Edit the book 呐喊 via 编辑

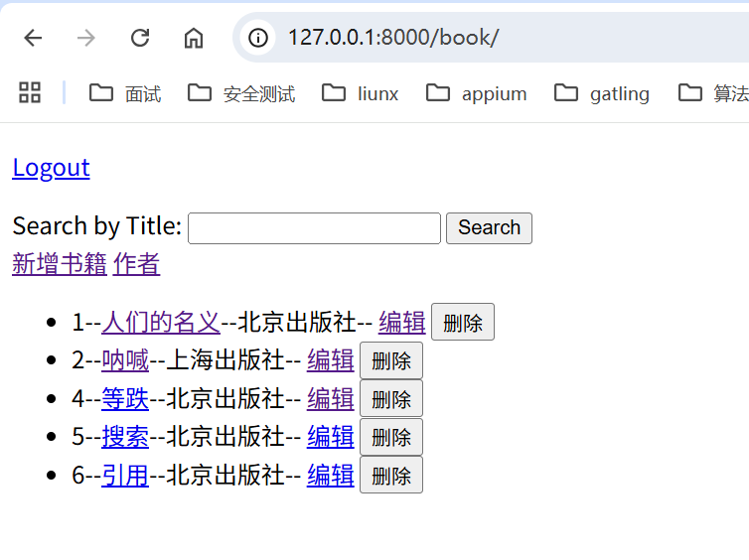[x=330, y=360]
